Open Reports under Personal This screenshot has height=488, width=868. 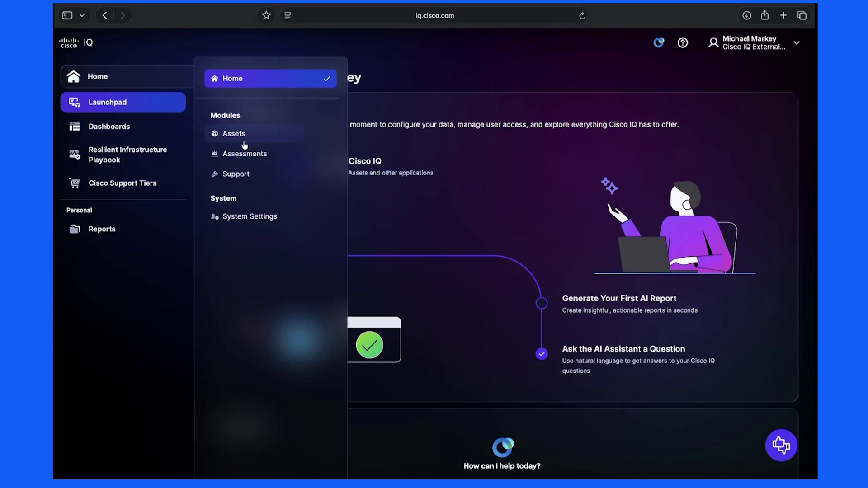pyautogui.click(x=123, y=229)
